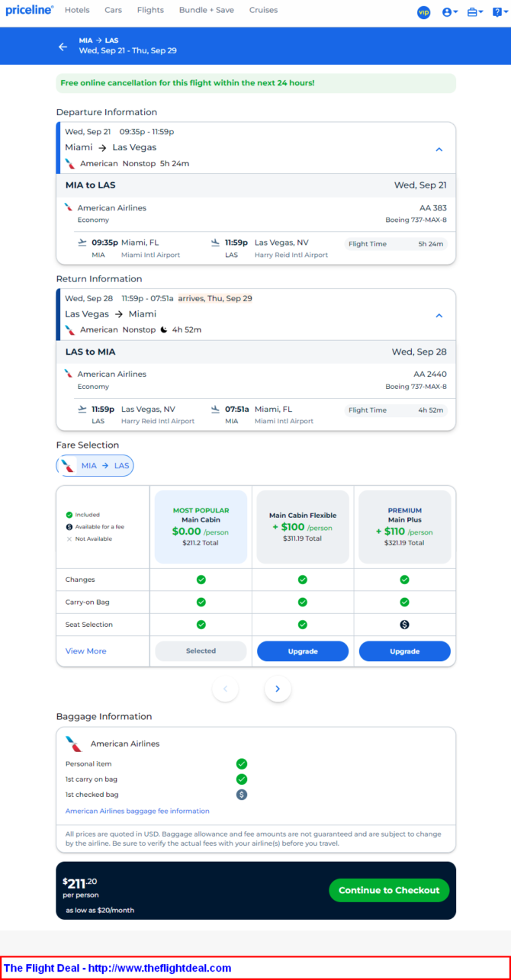Click the 1st carry on bag checkmark
Image resolution: width=511 pixels, height=980 pixels.
242,779
